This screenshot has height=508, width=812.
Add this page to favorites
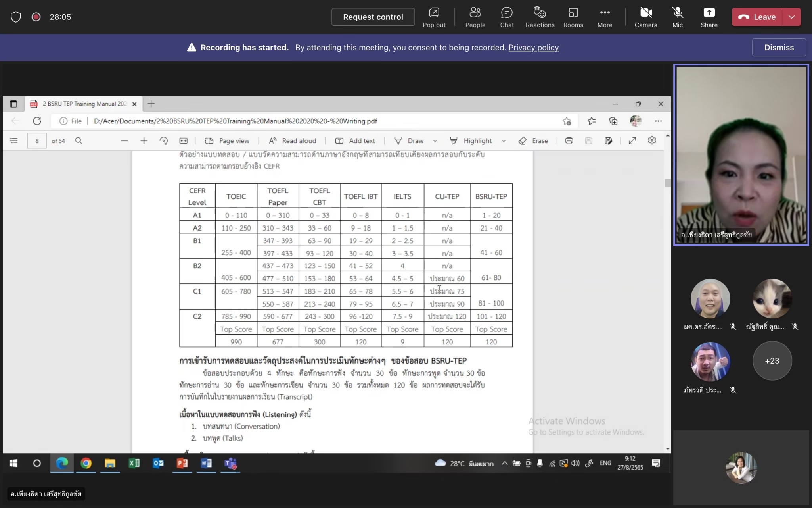pos(567,121)
